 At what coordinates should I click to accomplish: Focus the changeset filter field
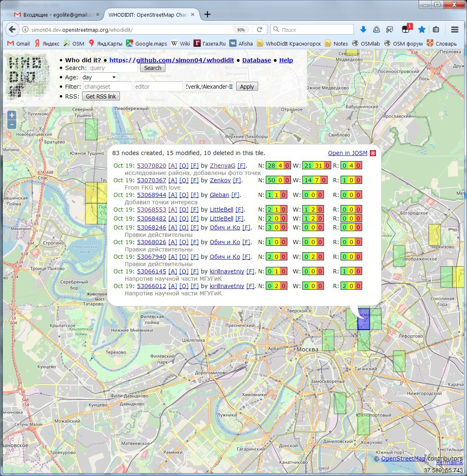pos(108,87)
